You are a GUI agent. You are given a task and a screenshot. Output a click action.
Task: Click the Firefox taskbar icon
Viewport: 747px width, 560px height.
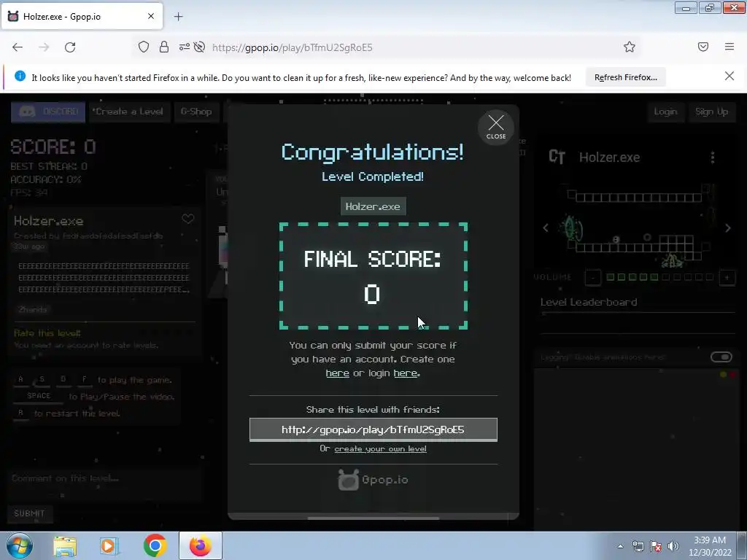tap(201, 546)
